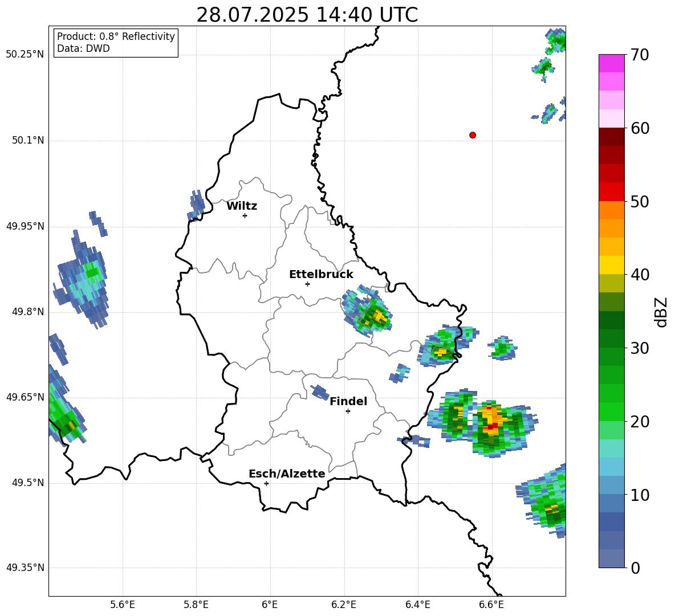Click the cross marker below Ettelbruck
Image resolution: width=675 pixels, height=616 pixels.
click(x=307, y=284)
